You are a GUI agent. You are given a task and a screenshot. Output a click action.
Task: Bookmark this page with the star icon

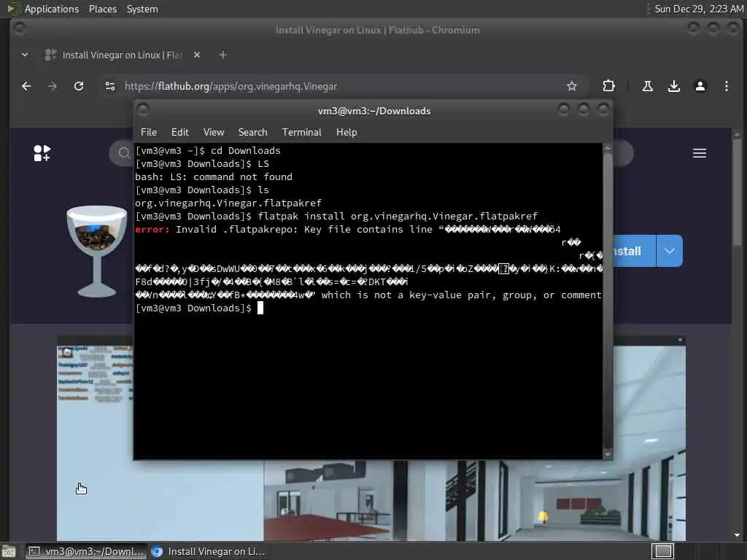tap(572, 86)
